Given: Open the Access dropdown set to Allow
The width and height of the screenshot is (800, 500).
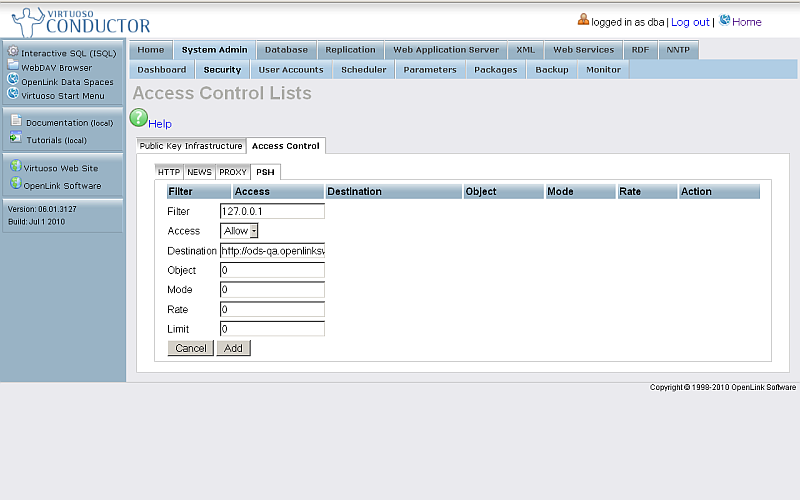Looking at the screenshot, I should click(x=239, y=231).
